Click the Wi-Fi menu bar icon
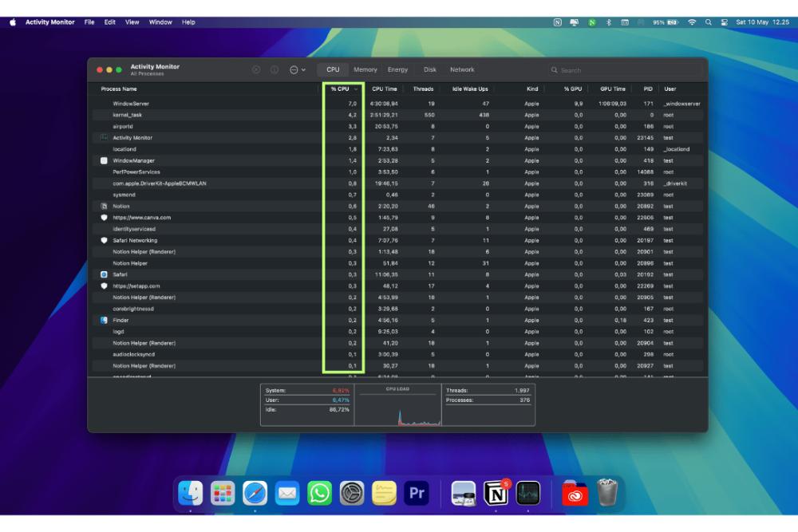Screen dimensions: 798x532 pos(692,22)
